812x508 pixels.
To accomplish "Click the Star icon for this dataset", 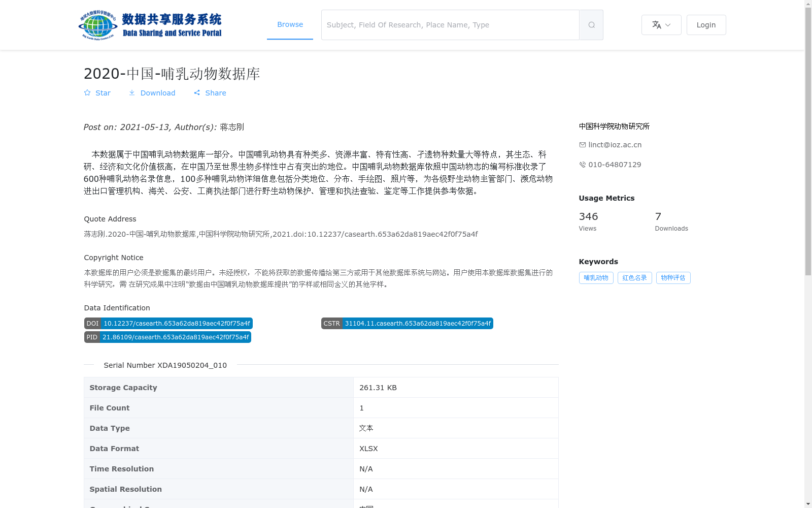I will point(87,92).
